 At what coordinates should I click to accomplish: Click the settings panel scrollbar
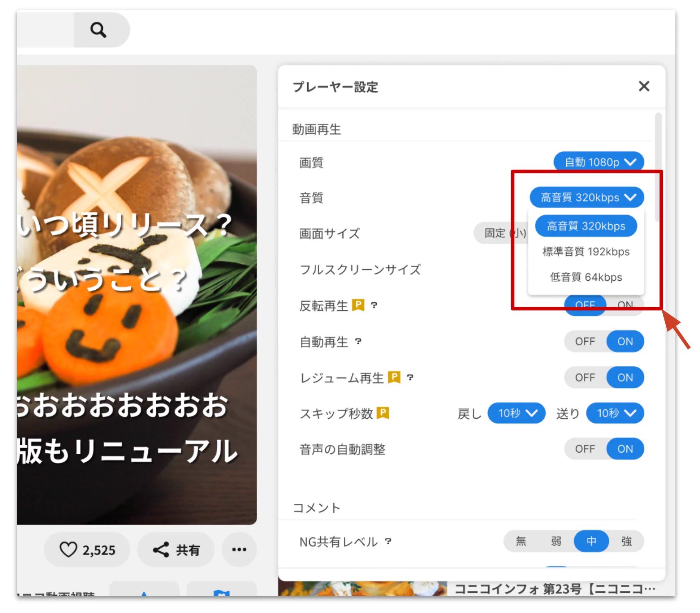tap(658, 168)
